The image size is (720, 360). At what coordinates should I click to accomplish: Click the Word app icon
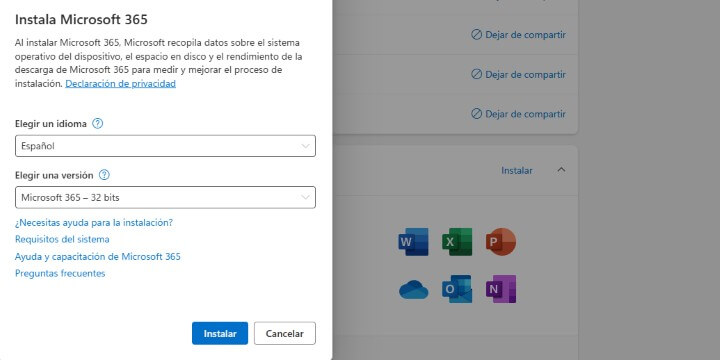[x=413, y=242]
